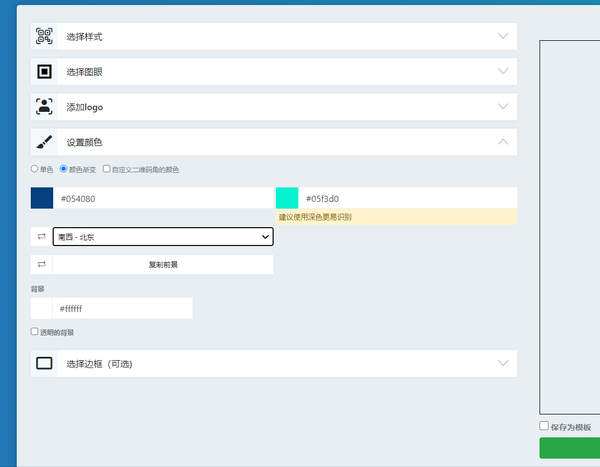Expand the 选择样式 section chevron
This screenshot has width=600, height=467.
pyautogui.click(x=503, y=36)
